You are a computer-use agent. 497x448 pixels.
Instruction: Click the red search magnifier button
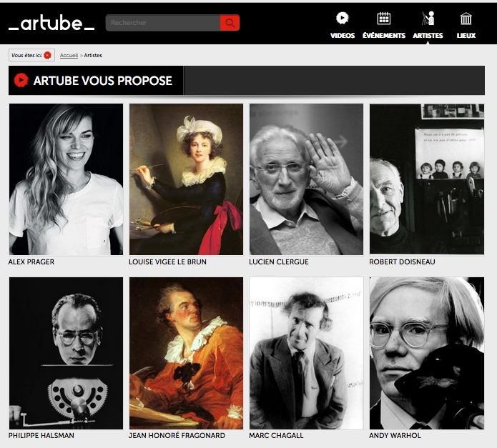pyautogui.click(x=230, y=23)
